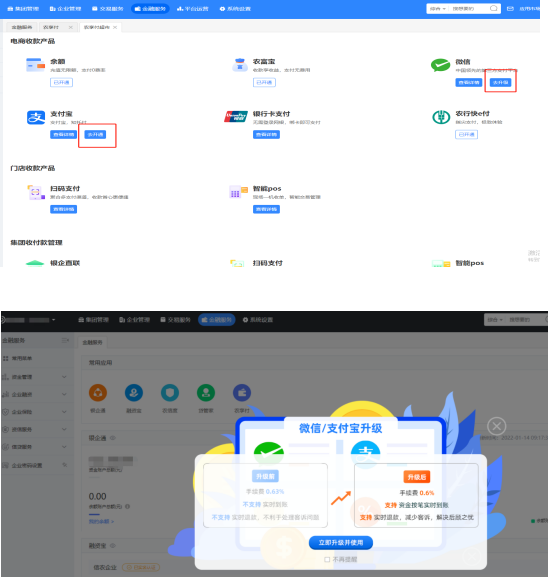
Task: Open 平台运营 menu in the blue top bar
Action: [x=192, y=8]
